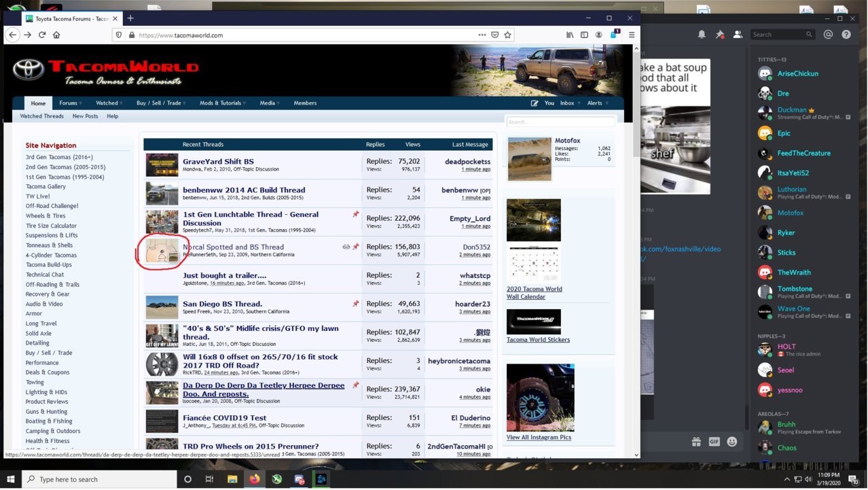Save page to Pocket

(494, 35)
